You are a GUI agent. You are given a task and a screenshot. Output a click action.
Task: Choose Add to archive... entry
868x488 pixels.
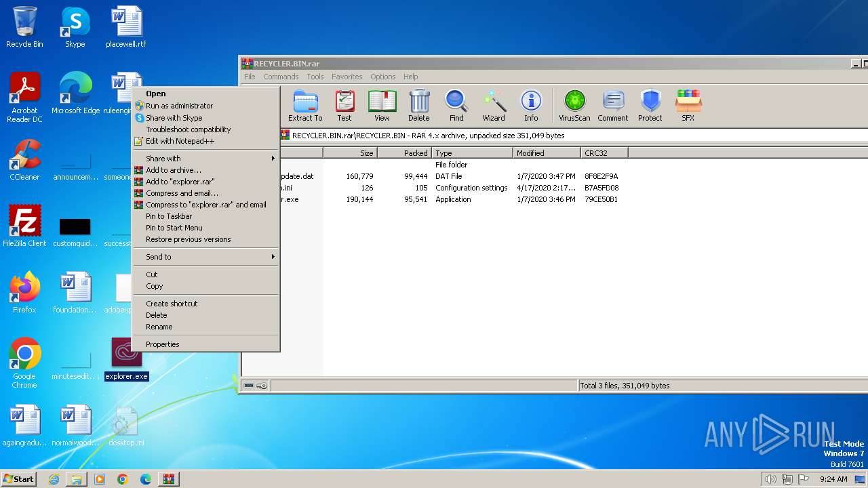[205, 170]
